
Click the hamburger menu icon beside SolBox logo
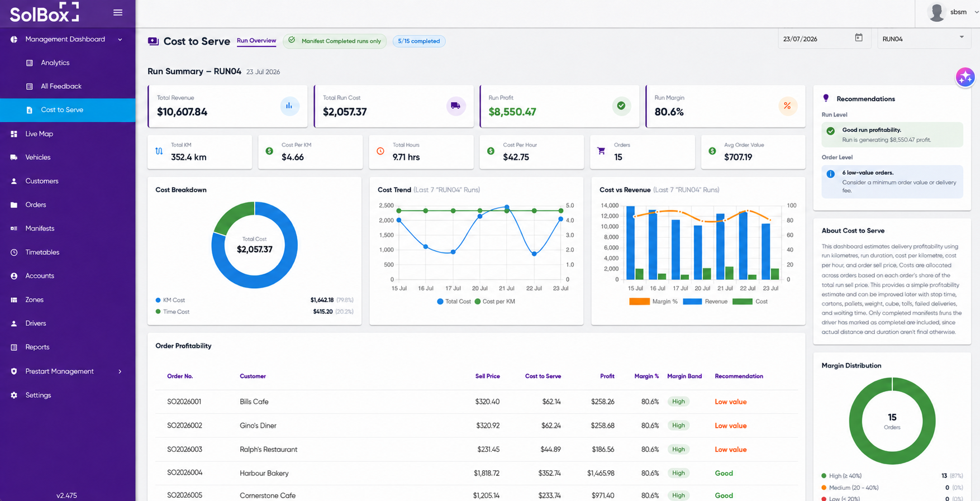point(117,12)
